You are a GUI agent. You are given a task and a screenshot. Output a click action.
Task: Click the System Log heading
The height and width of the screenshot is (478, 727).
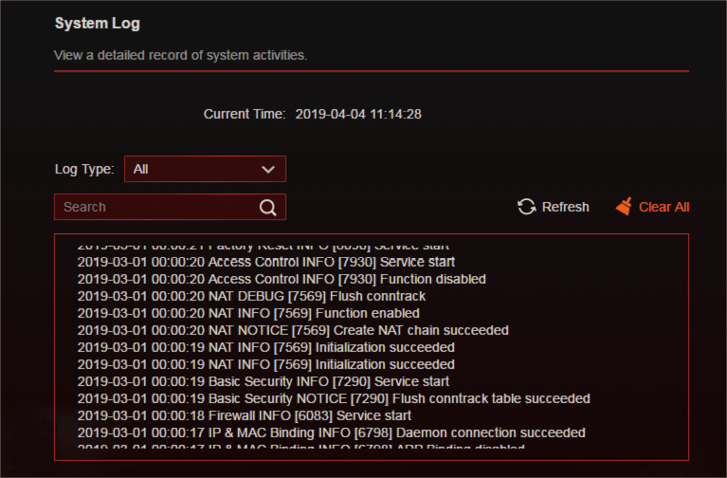[x=97, y=24]
